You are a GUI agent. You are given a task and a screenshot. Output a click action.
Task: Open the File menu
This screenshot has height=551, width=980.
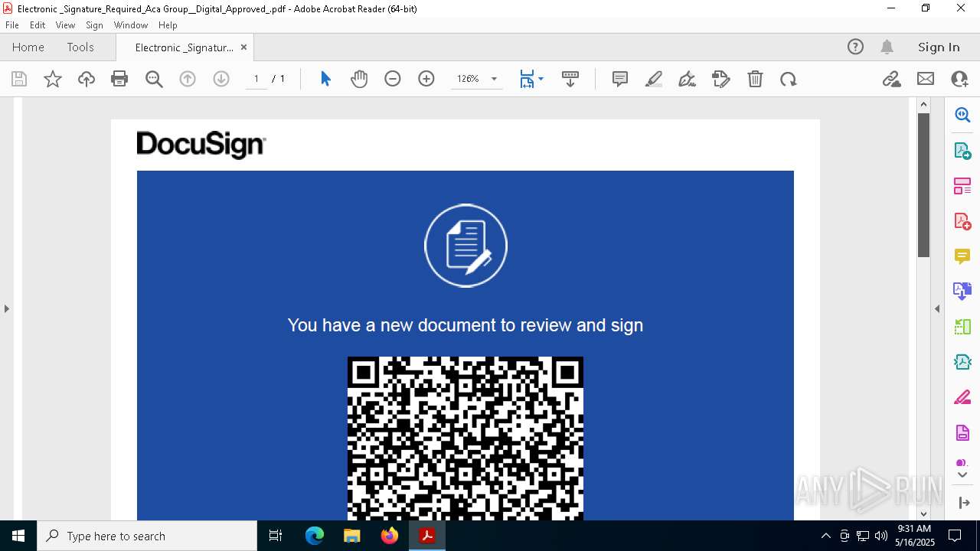12,25
